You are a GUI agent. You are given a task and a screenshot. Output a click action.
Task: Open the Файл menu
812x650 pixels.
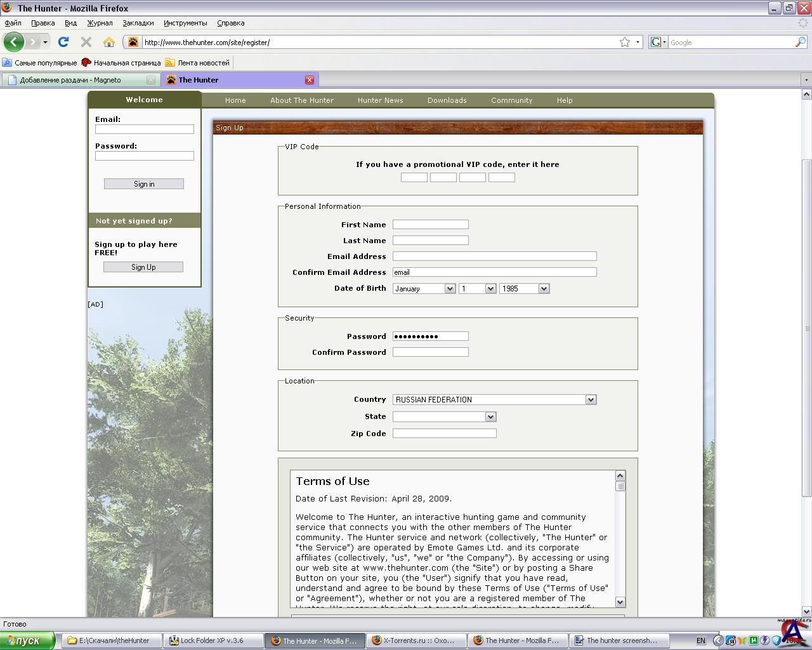click(13, 23)
